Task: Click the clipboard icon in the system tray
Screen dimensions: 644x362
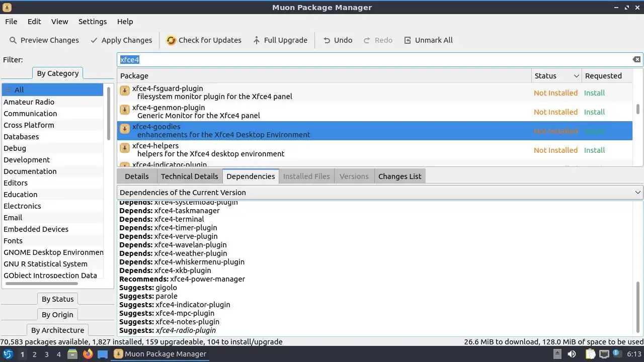Action: [x=590, y=354]
